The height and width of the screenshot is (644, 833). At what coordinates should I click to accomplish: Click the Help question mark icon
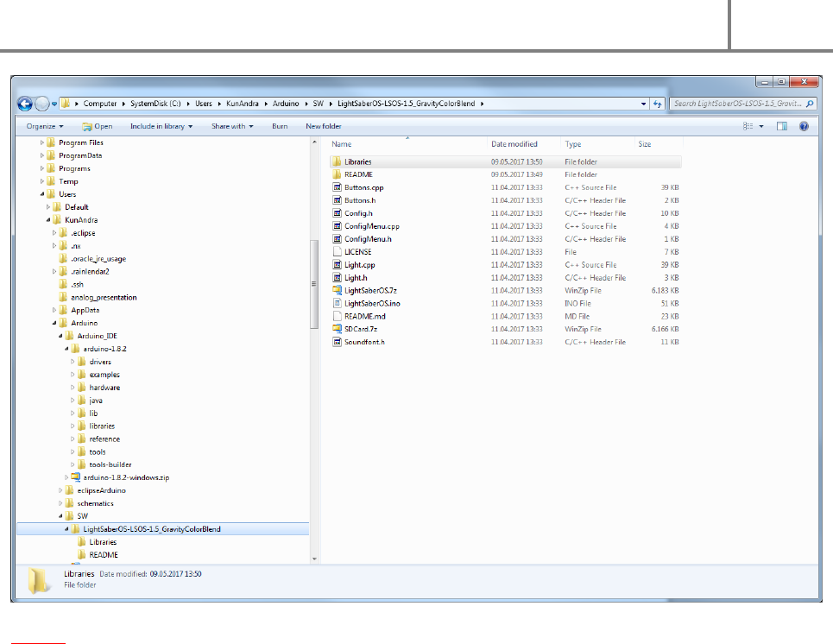[x=804, y=126]
